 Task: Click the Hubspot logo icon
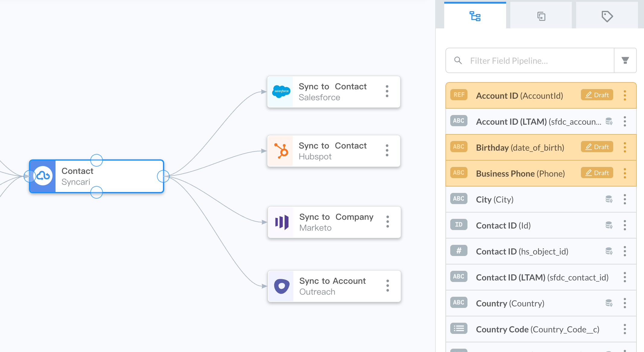[x=281, y=151]
